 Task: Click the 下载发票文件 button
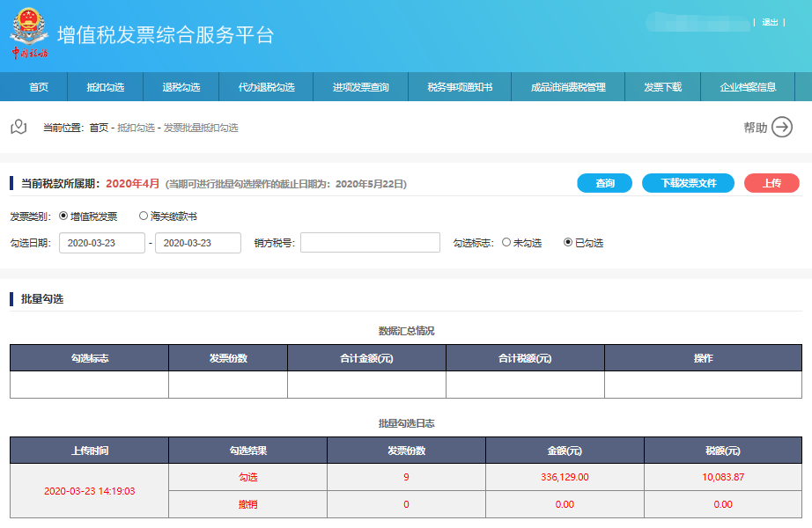pos(688,183)
